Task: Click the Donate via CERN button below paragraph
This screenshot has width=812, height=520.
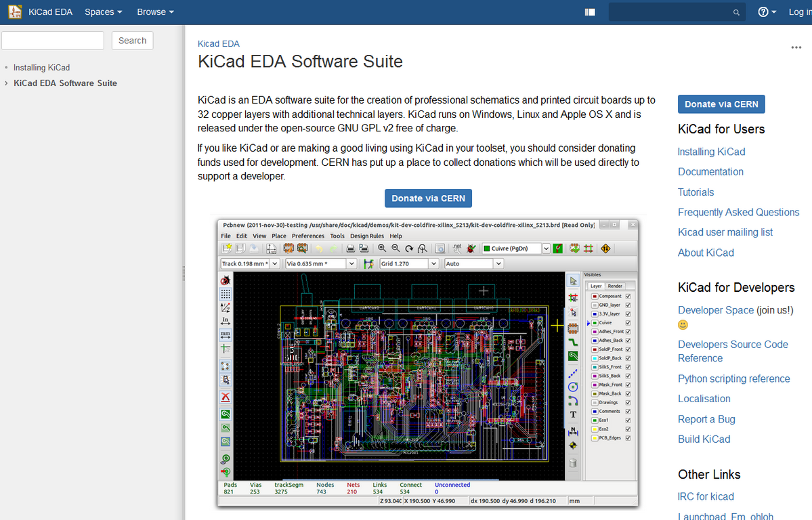Action: coord(428,198)
